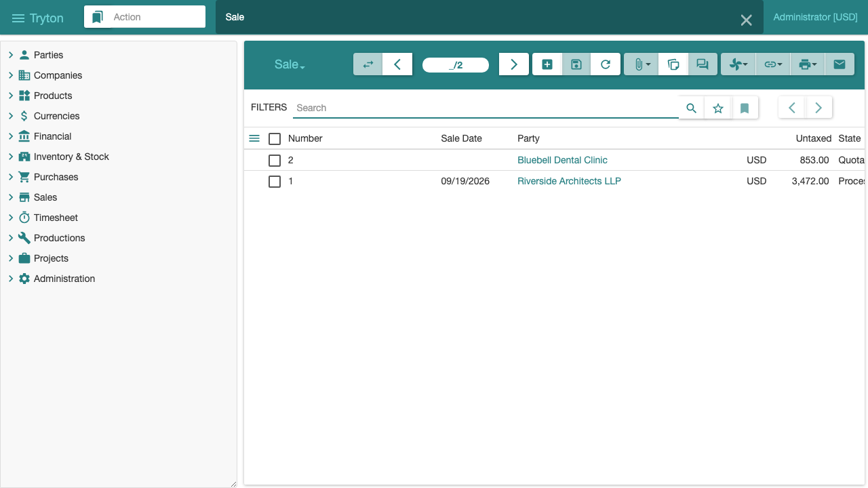
Task: Save the record with the floppy disk icon
Action: tap(576, 64)
